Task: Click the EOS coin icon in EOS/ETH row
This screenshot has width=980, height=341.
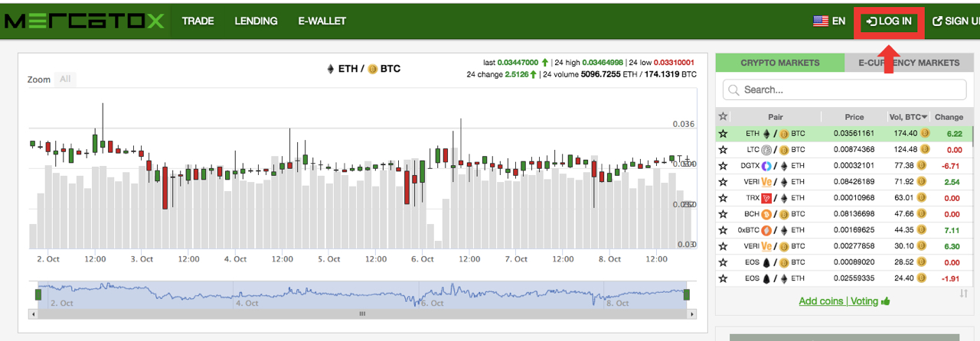Action: (766, 278)
